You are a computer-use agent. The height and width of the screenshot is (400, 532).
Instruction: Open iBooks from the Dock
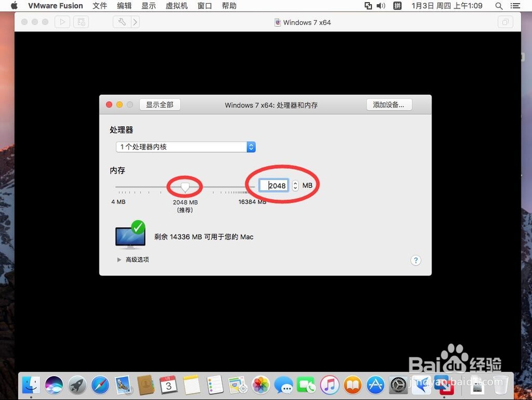point(353,385)
